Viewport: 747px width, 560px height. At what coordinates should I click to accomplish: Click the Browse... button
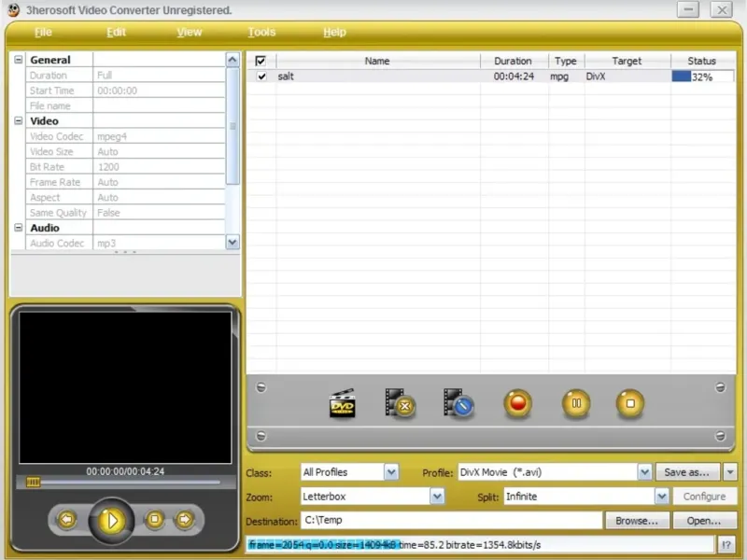[637, 521]
